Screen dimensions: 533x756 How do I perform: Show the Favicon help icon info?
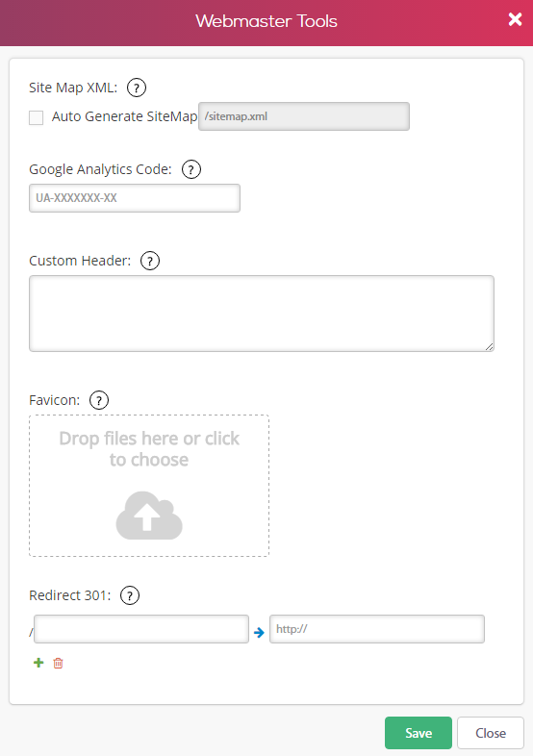[x=99, y=400]
